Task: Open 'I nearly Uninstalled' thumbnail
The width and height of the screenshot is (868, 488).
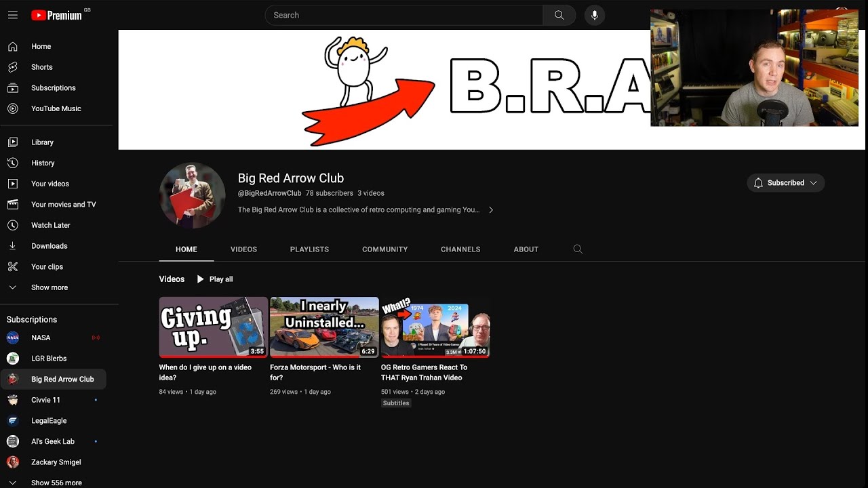Action: (324, 327)
